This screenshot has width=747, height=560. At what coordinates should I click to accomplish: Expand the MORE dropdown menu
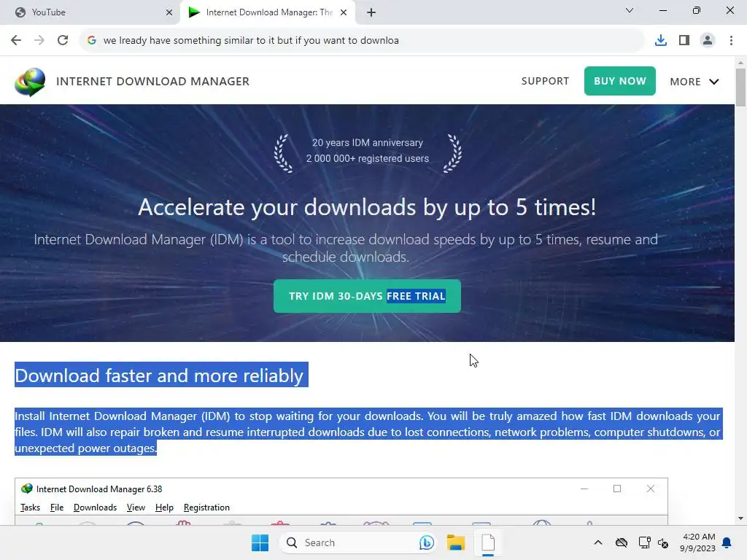coord(694,82)
